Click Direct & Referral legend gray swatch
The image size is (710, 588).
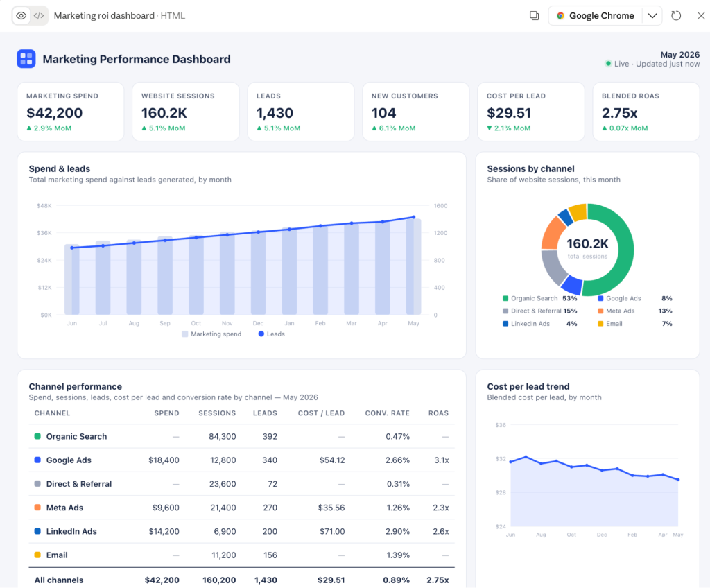[505, 311]
